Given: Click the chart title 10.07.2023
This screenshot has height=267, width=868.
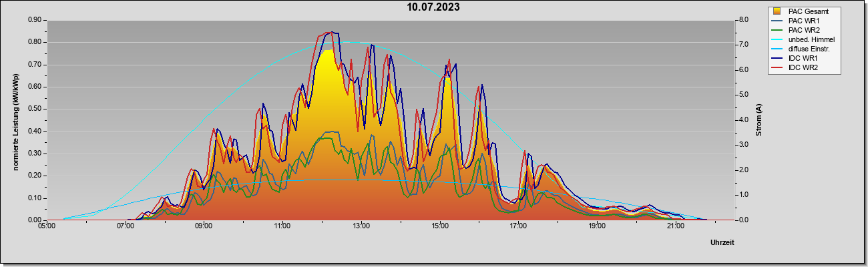Looking at the screenshot, I should click(434, 7).
